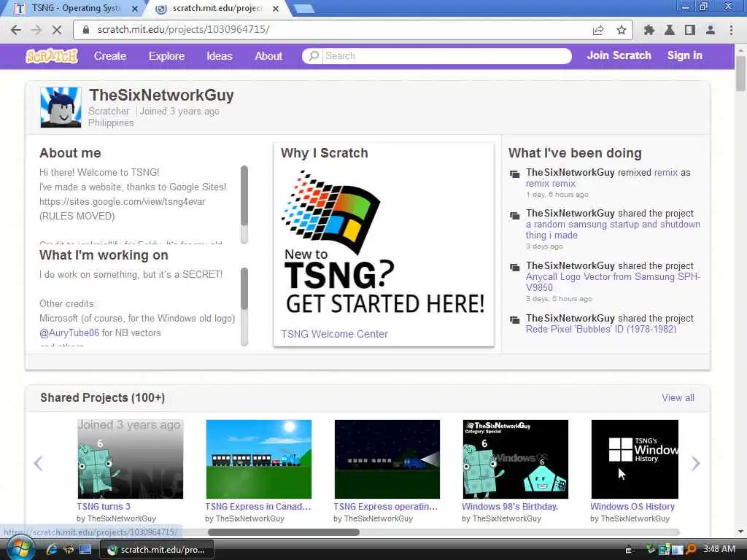This screenshot has width=747, height=560.
Task: Open the Windows OS History thumbnail
Action: [635, 459]
